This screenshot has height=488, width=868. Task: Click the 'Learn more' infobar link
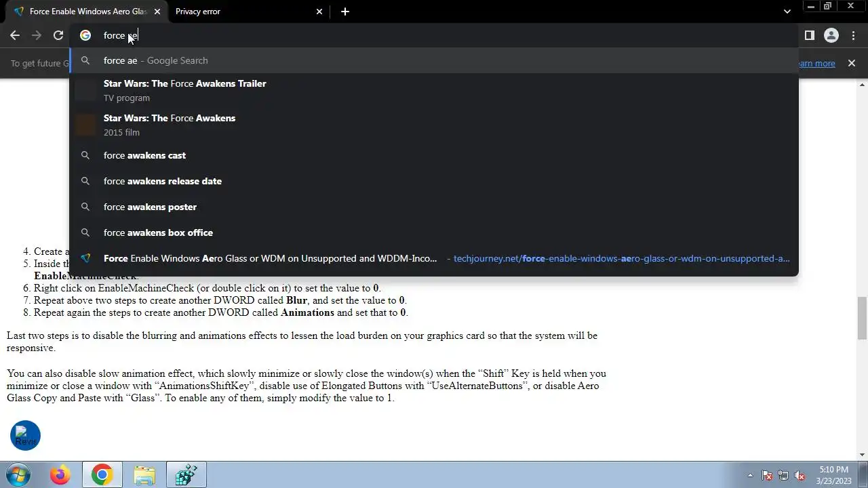coord(816,63)
